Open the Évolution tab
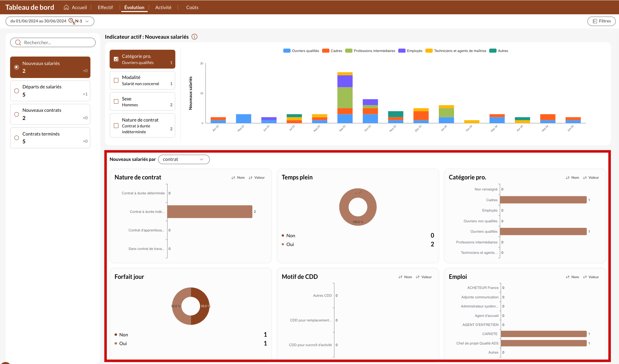 (x=134, y=7)
